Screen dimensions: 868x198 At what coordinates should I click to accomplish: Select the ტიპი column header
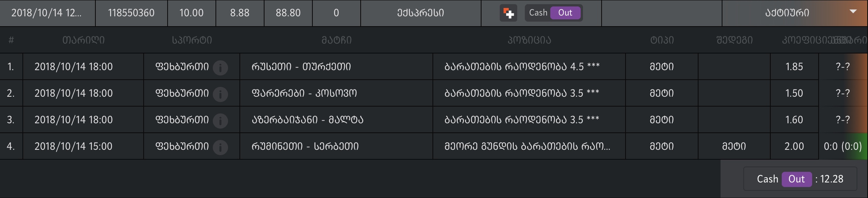[x=662, y=40]
